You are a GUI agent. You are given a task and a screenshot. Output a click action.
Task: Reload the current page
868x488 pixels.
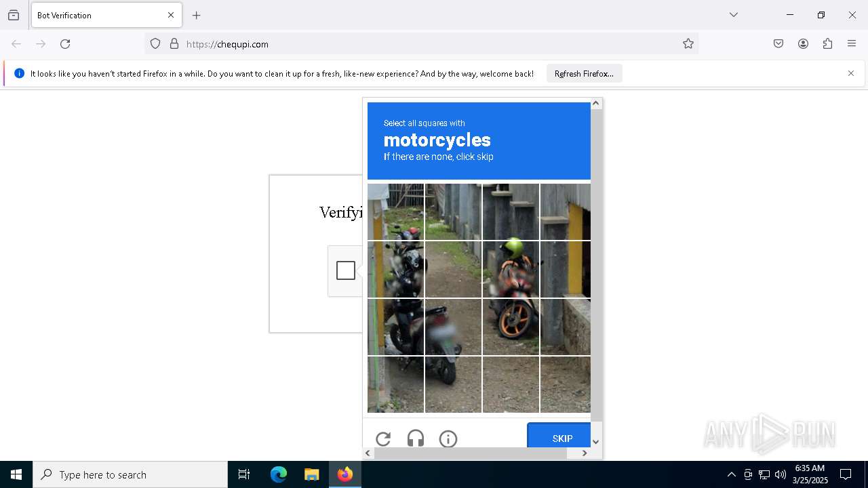(x=65, y=44)
